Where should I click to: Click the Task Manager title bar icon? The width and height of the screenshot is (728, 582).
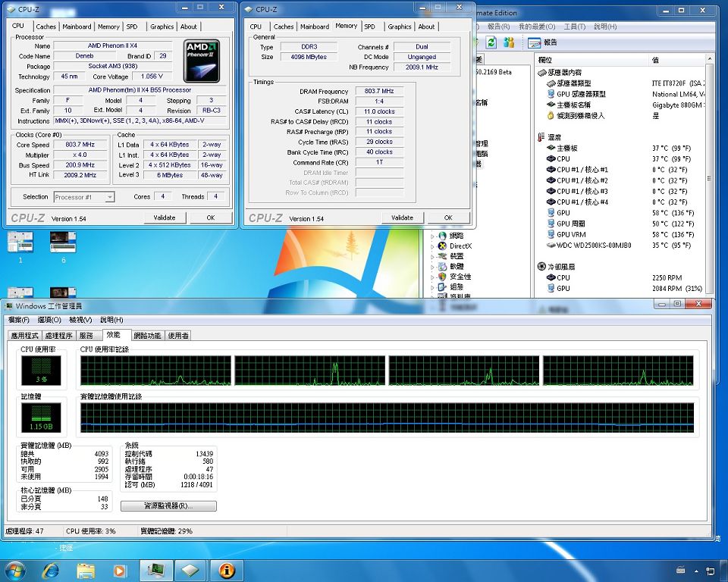point(8,306)
